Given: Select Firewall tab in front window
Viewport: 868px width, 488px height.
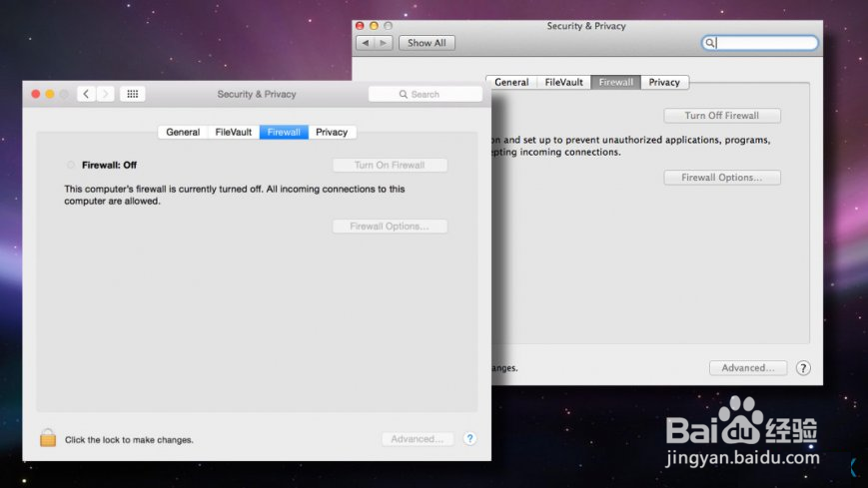Looking at the screenshot, I should tap(284, 133).
